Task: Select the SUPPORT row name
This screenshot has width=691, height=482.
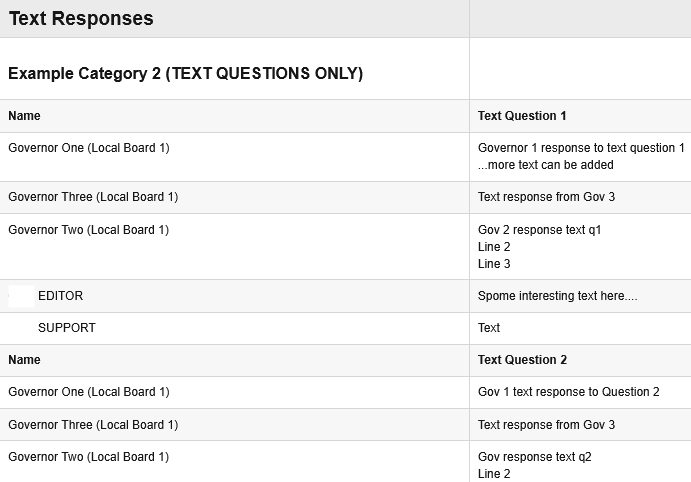Action: click(x=67, y=328)
